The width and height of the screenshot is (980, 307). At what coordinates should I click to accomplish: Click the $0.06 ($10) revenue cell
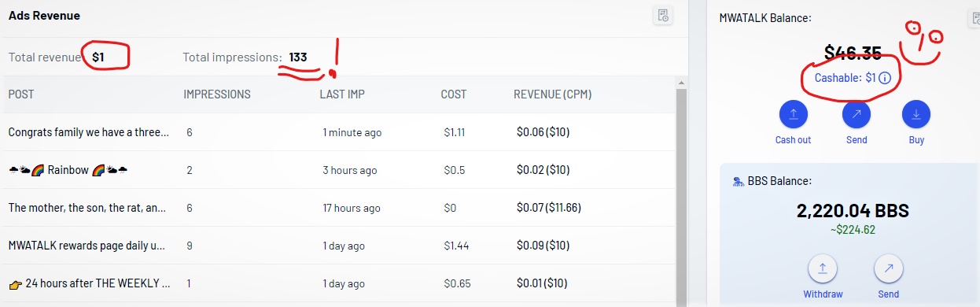[x=543, y=132]
